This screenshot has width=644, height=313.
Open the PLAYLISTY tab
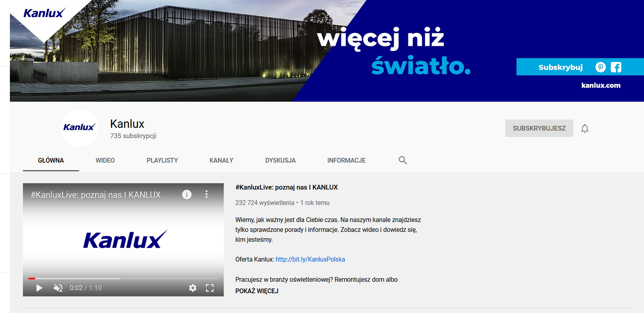162,160
